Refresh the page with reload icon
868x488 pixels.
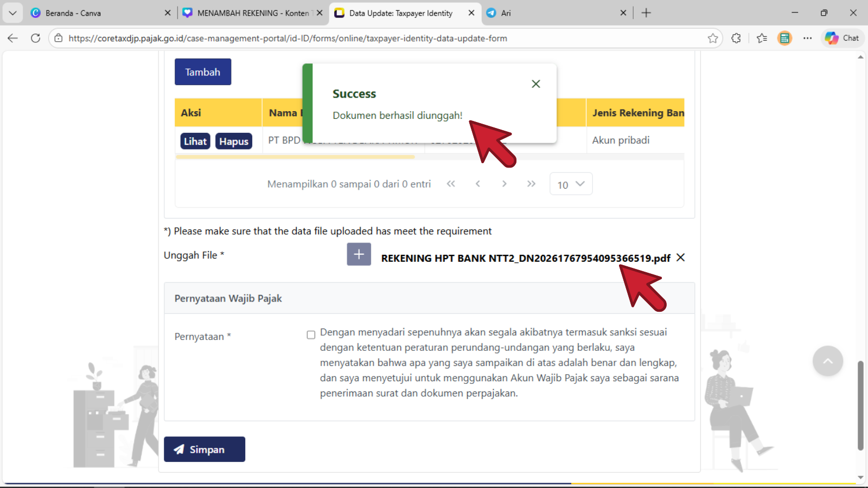(x=36, y=38)
